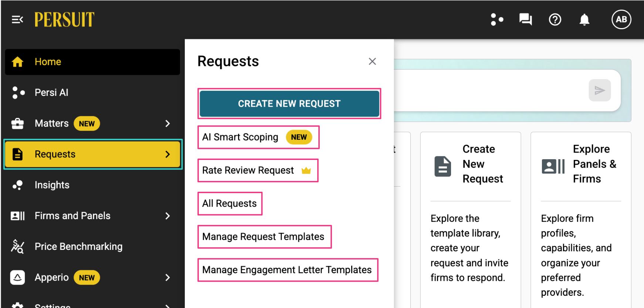Open the messages chat icon
644x308 pixels.
525,20
